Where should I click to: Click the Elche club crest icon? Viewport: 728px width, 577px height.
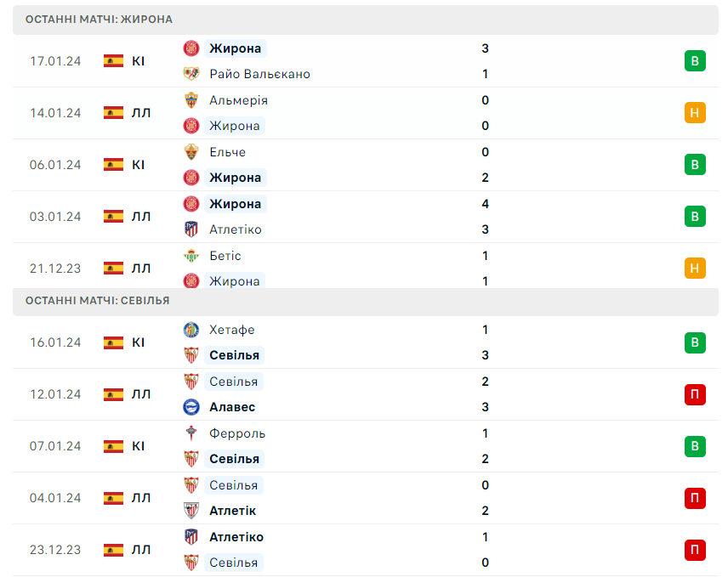[191, 152]
